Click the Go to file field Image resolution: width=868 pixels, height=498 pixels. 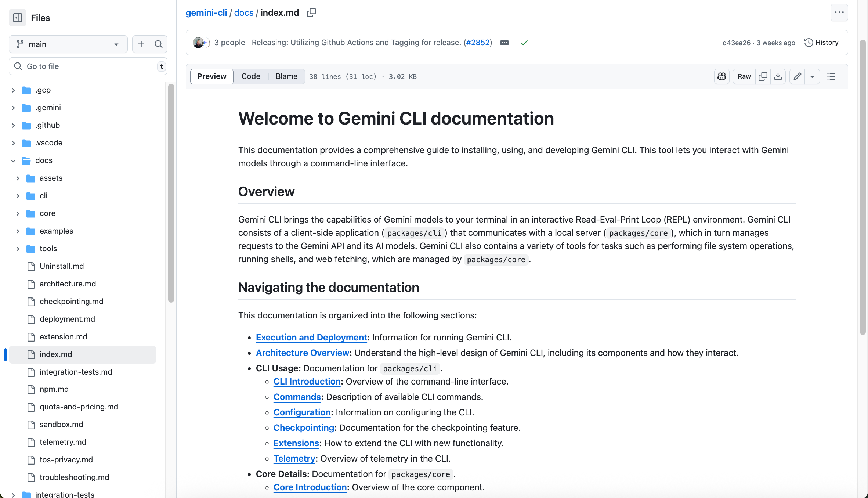click(x=88, y=66)
